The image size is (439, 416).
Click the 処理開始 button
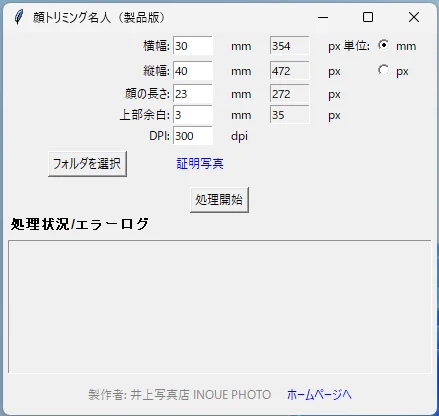[x=219, y=200]
